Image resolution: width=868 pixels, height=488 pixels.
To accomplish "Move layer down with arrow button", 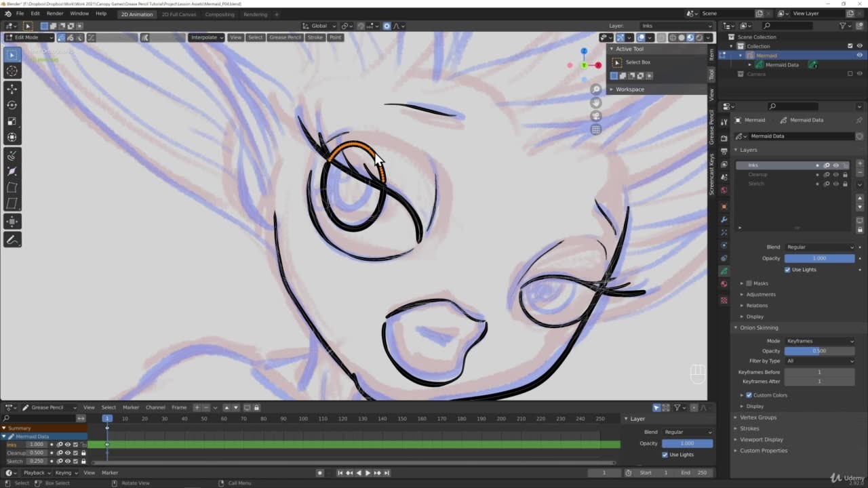I will (x=860, y=207).
